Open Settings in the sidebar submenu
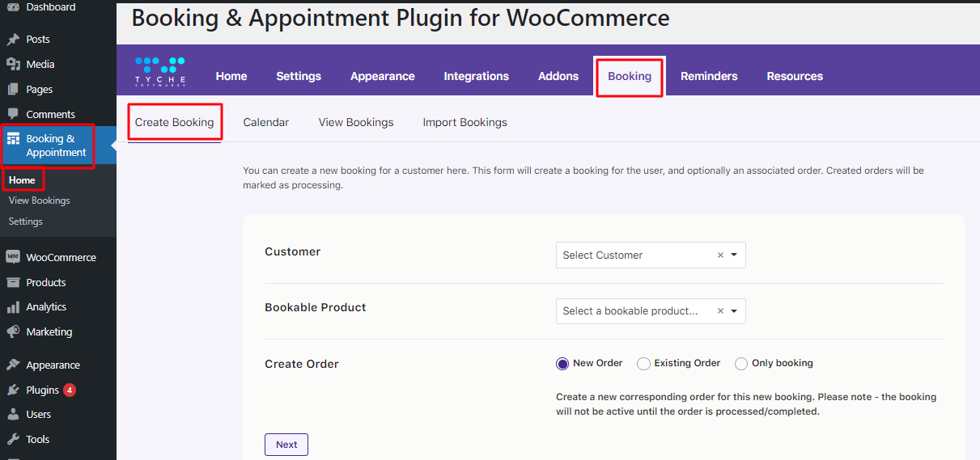Screen dimensions: 980x460 (x=26, y=222)
